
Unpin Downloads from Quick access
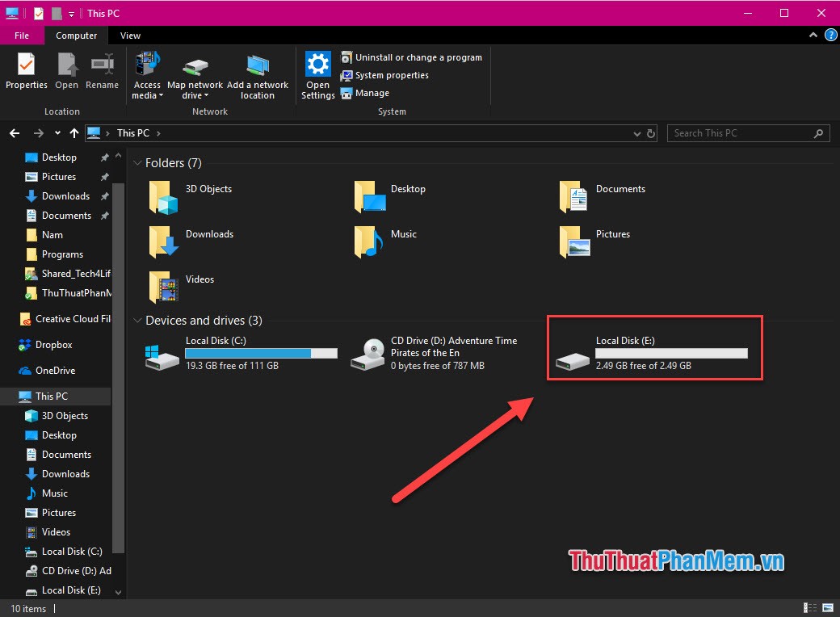pyautogui.click(x=105, y=195)
